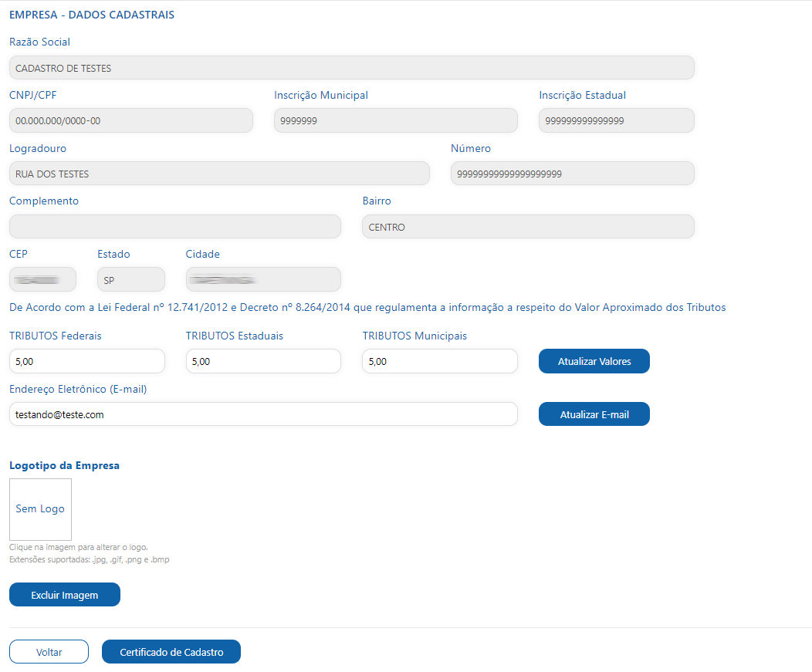Click the Número field
Viewport: 812px width, 672px height.
click(x=572, y=174)
